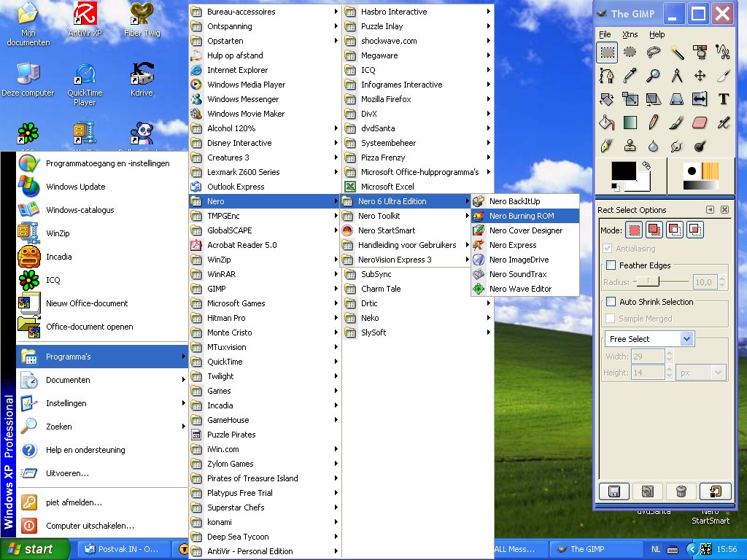Select the Ellipse Select tool in GIMP
Screen dimensions: 747x560
(630, 52)
